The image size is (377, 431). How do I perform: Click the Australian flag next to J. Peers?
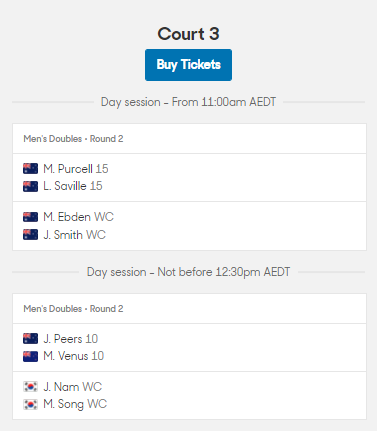pos(30,339)
